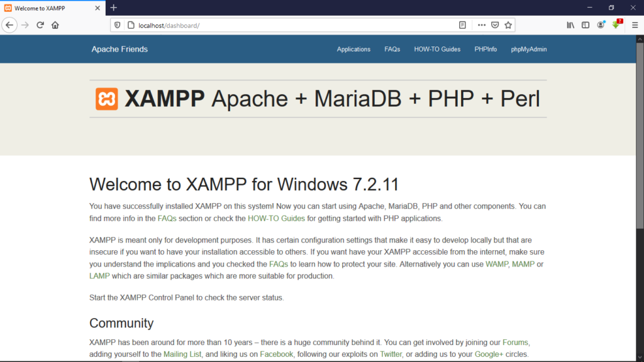Open the Facebook link

pos(277,354)
